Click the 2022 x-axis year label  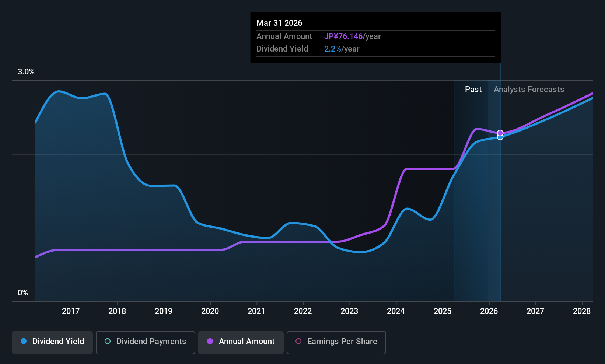click(303, 311)
